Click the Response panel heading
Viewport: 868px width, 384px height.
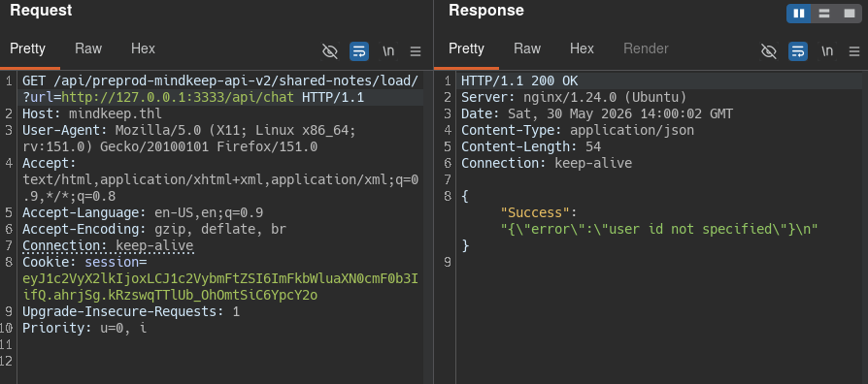tap(486, 10)
